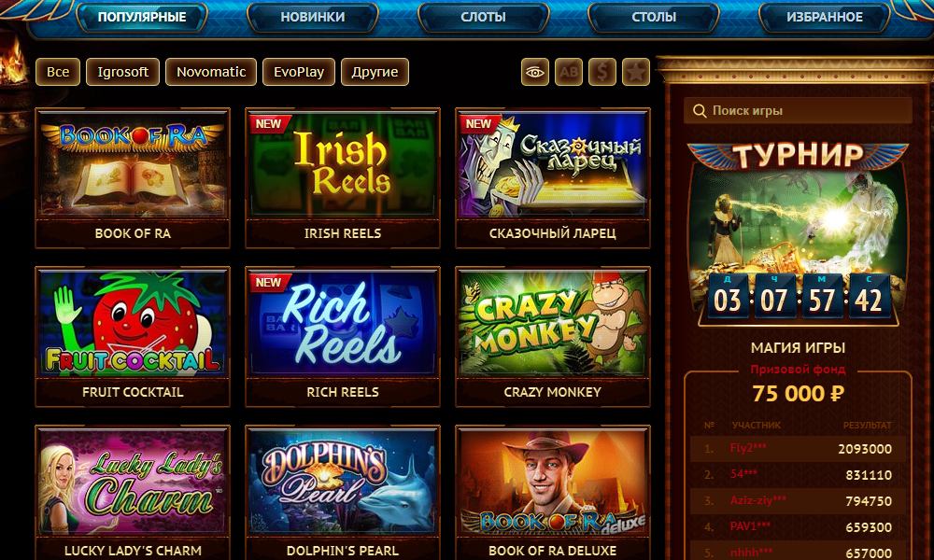
Task: Launch the Irish Reels slot
Action: coord(343,163)
